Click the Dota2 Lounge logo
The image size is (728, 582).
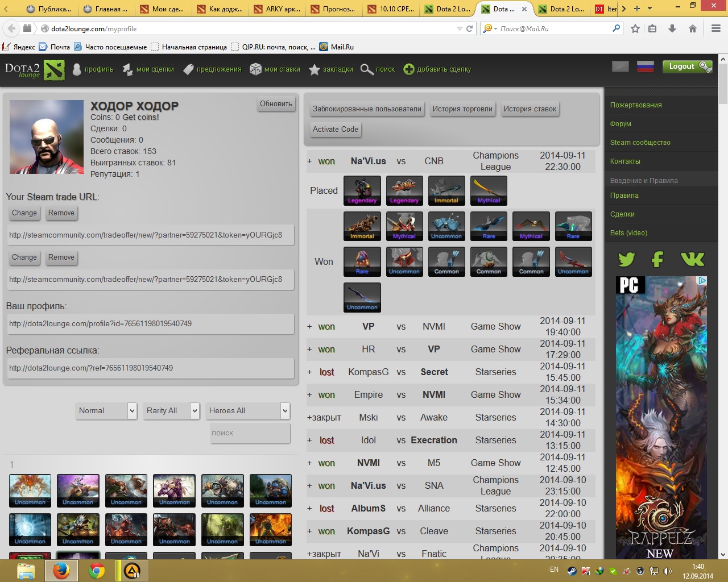pyautogui.click(x=34, y=70)
